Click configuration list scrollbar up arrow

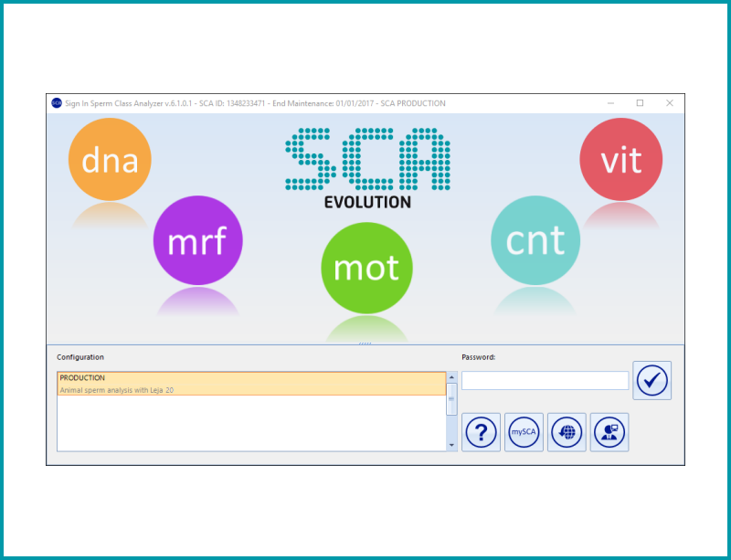click(451, 377)
